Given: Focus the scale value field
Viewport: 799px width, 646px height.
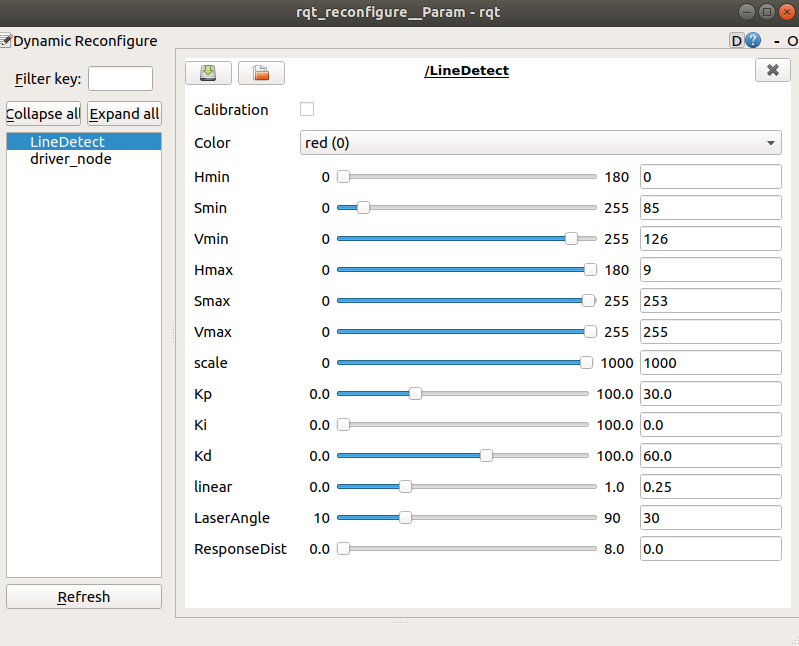Looking at the screenshot, I should 710,363.
